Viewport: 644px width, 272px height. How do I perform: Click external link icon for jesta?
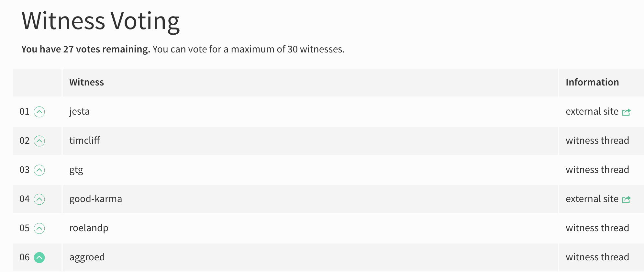pos(626,112)
